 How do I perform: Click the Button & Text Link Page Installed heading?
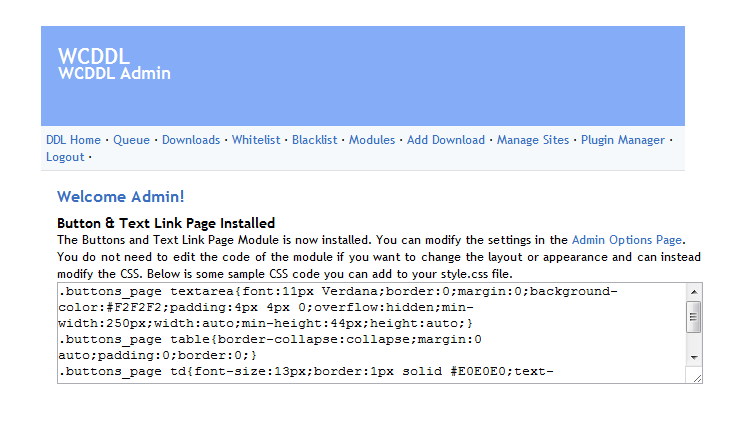point(166,223)
